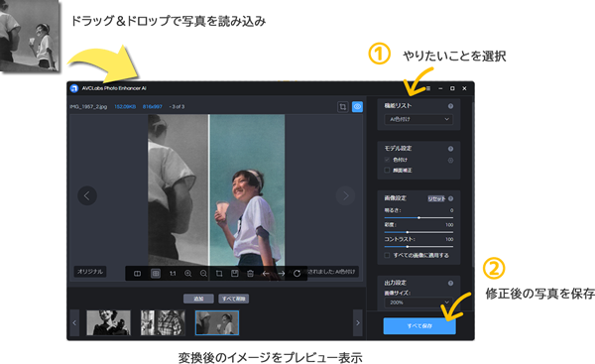This screenshot has height=364, width=595.
Task: Click the すべて保存 button
Action: (x=419, y=326)
